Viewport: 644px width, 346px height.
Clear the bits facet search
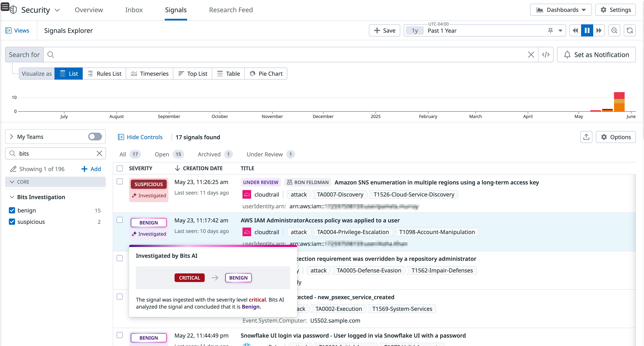pos(99,153)
